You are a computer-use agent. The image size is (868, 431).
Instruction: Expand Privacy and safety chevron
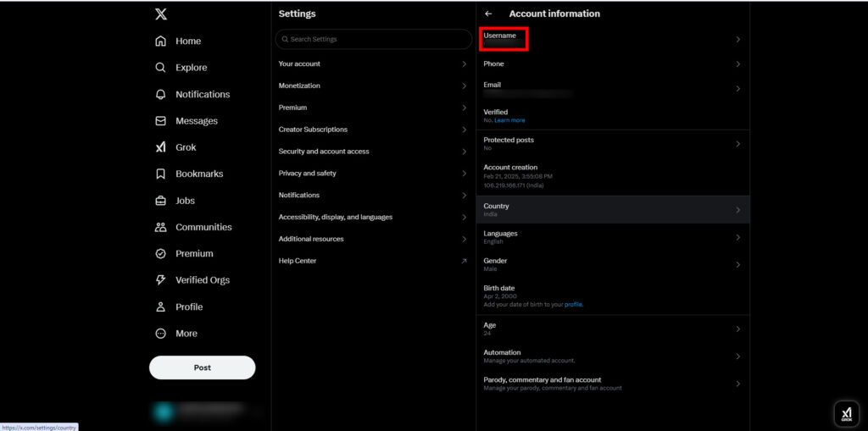[x=464, y=174]
